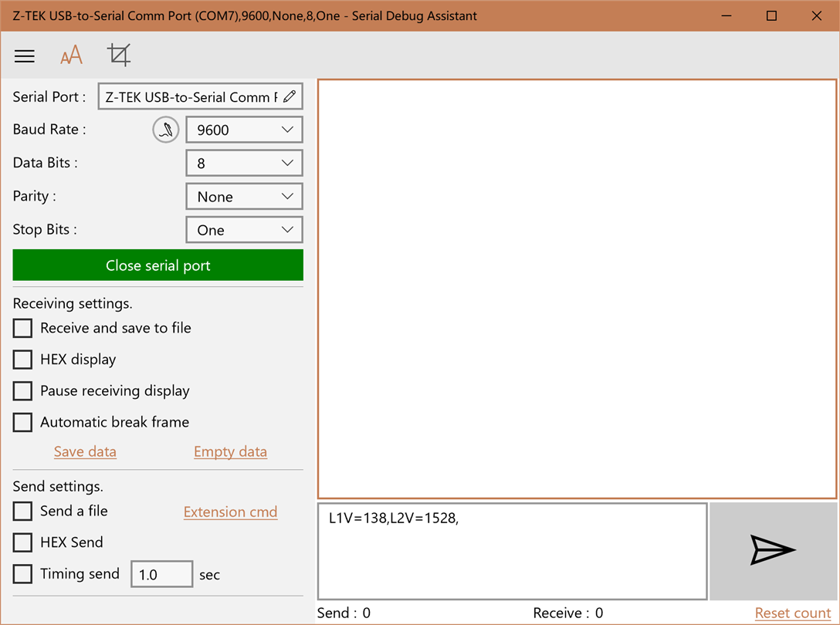
Task: Click the Empty data link
Action: coord(230,451)
